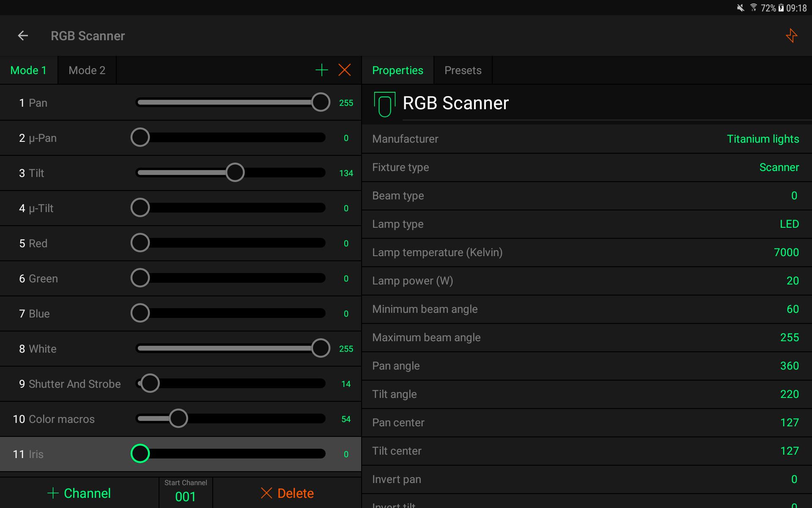Edit Pan angle value 360
The height and width of the screenshot is (508, 812).
[x=790, y=366]
